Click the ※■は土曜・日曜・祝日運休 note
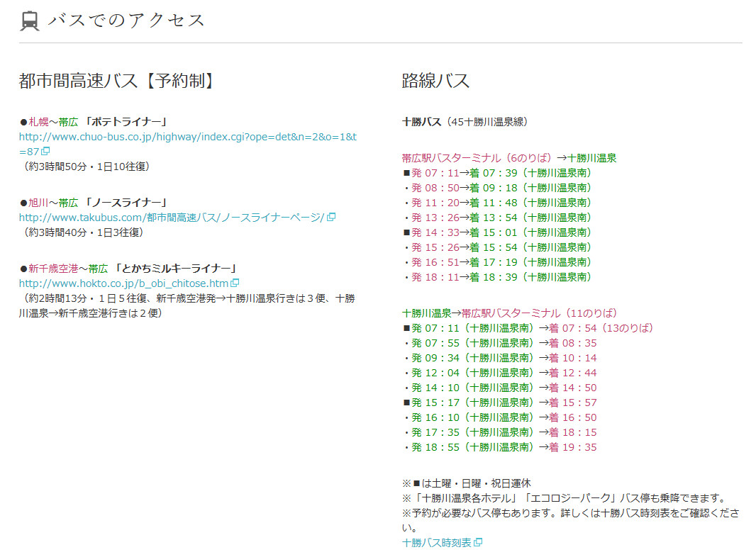756x557 pixels. coord(466,483)
